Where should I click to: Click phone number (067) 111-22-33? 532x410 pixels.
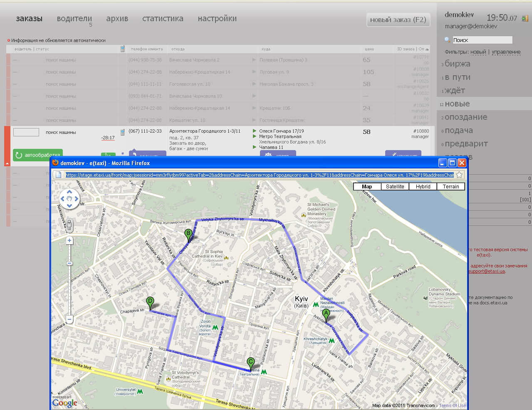(x=145, y=131)
